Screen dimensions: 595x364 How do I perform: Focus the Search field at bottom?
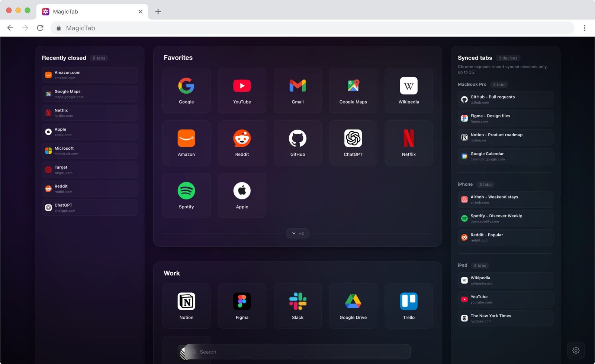(x=297, y=351)
